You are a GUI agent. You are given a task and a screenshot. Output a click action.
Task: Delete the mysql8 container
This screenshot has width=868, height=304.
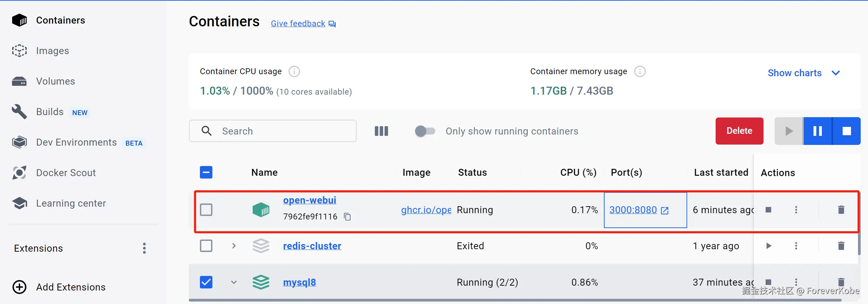(x=841, y=282)
